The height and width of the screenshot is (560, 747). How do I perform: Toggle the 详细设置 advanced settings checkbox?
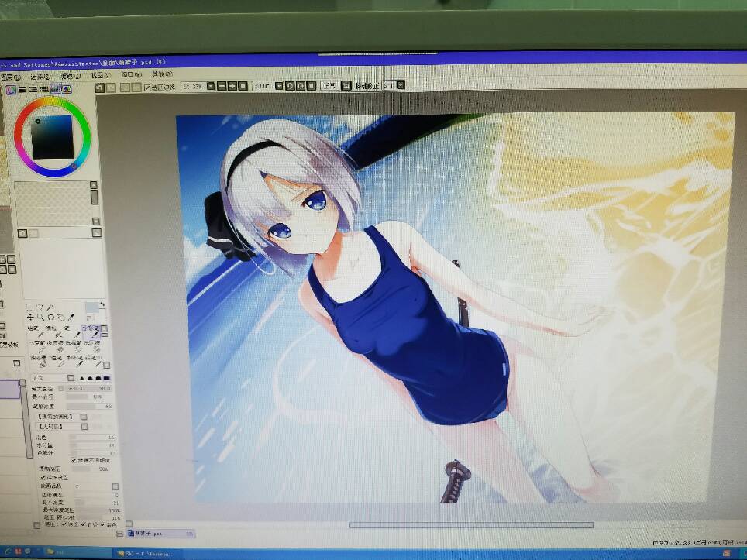[43, 477]
